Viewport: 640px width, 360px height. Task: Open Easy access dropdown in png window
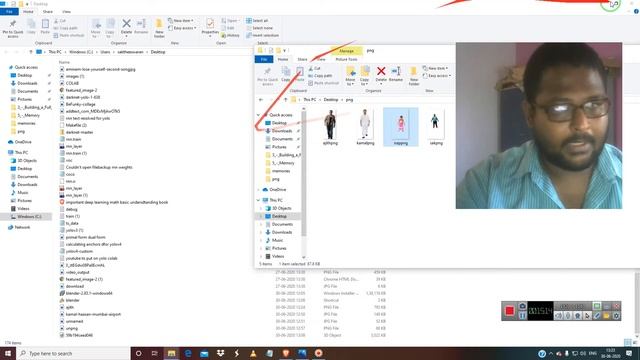pyautogui.click(x=437, y=76)
